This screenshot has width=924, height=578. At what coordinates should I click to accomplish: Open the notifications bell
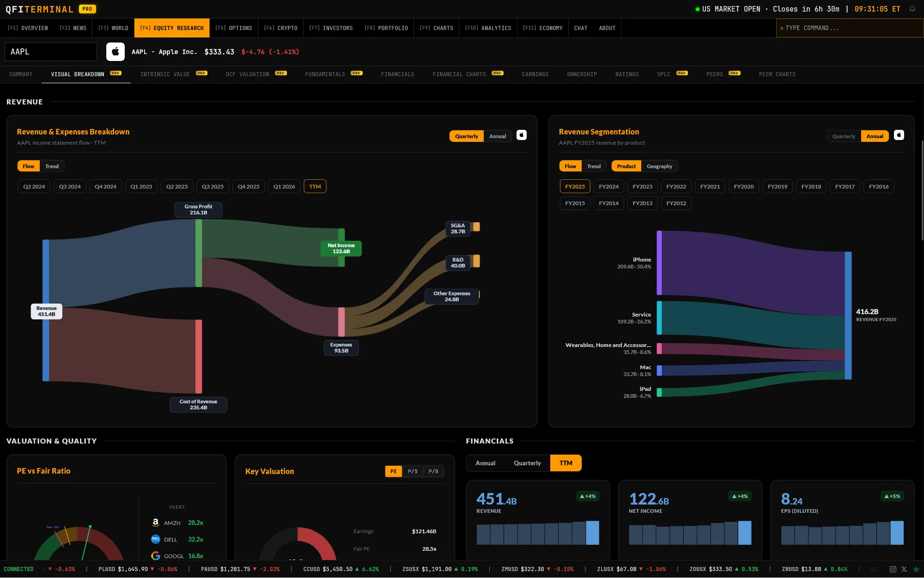[912, 9]
